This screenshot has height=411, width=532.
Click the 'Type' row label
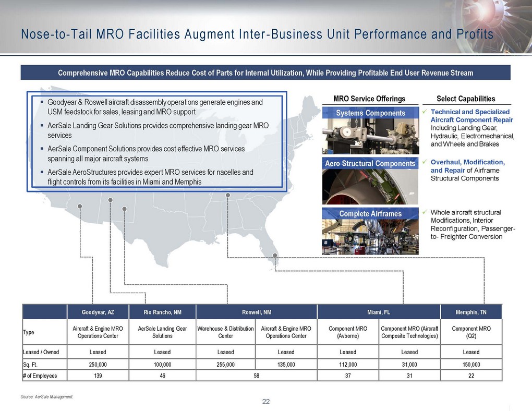29,332
